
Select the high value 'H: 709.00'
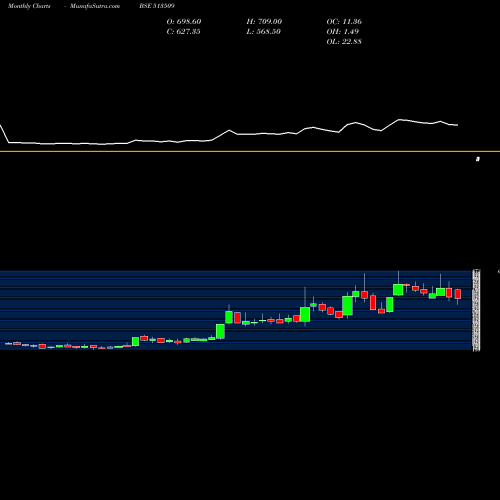[264, 22]
